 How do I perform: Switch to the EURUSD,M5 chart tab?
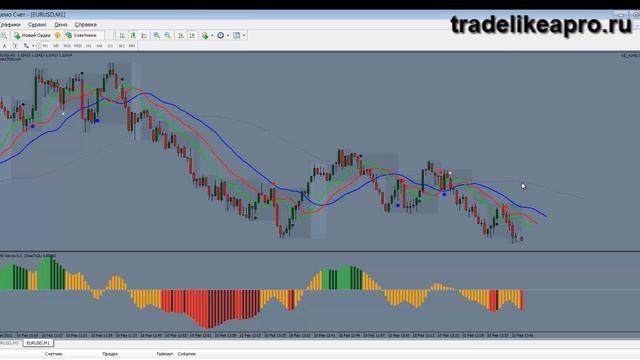pos(10,343)
